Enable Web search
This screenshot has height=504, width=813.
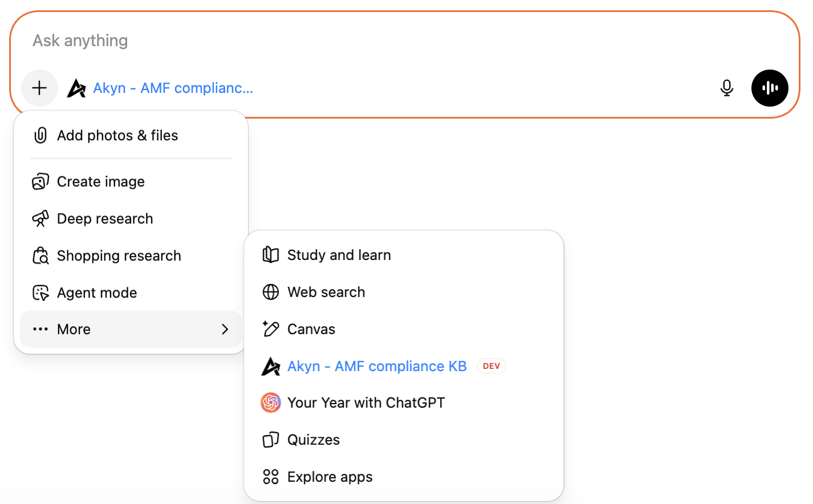click(x=326, y=292)
